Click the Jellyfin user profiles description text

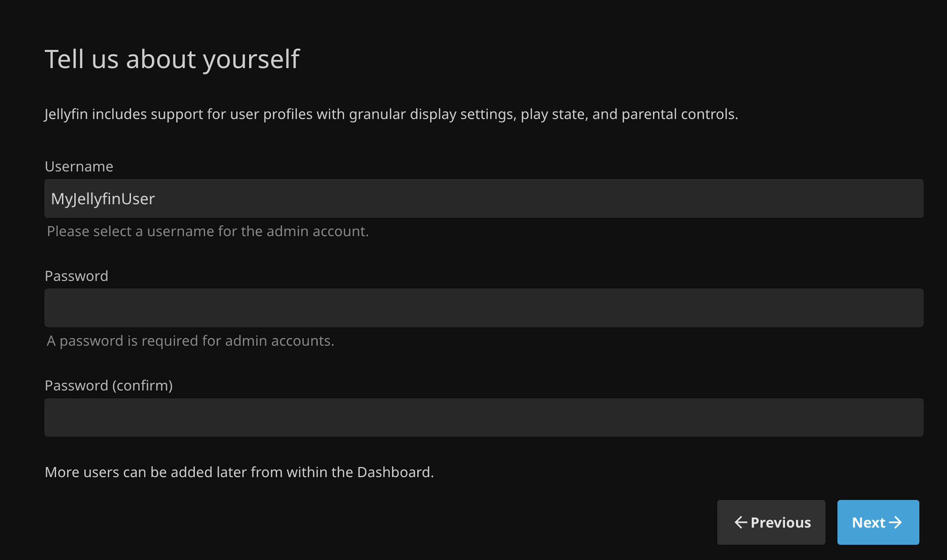pyautogui.click(x=391, y=114)
